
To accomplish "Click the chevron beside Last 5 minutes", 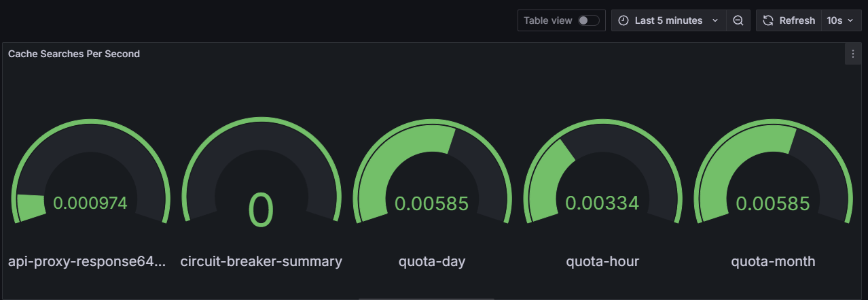I will [x=715, y=20].
